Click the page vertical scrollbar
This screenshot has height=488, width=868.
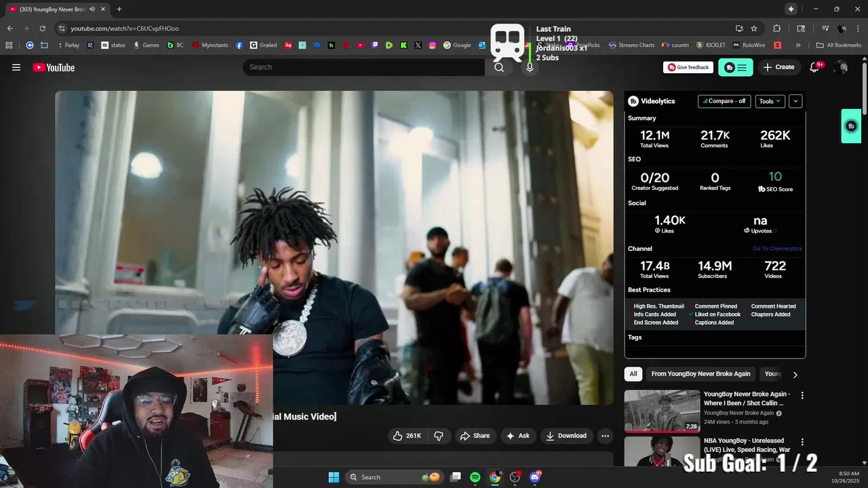pyautogui.click(x=864, y=88)
